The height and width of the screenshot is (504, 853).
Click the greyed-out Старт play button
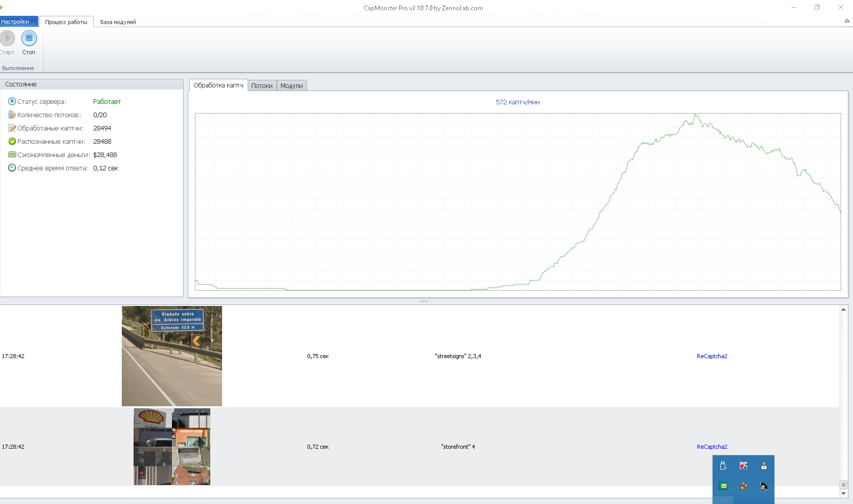7,38
